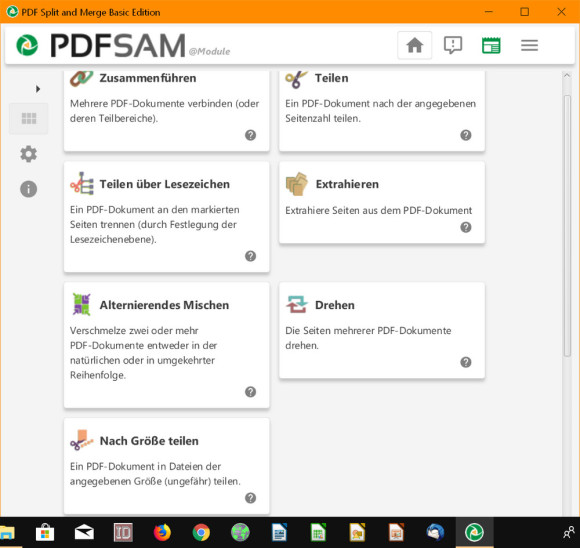
Task: Click text 'Die Seiten mehrerer PDF-Dokumente drehen'
Action: point(368,338)
